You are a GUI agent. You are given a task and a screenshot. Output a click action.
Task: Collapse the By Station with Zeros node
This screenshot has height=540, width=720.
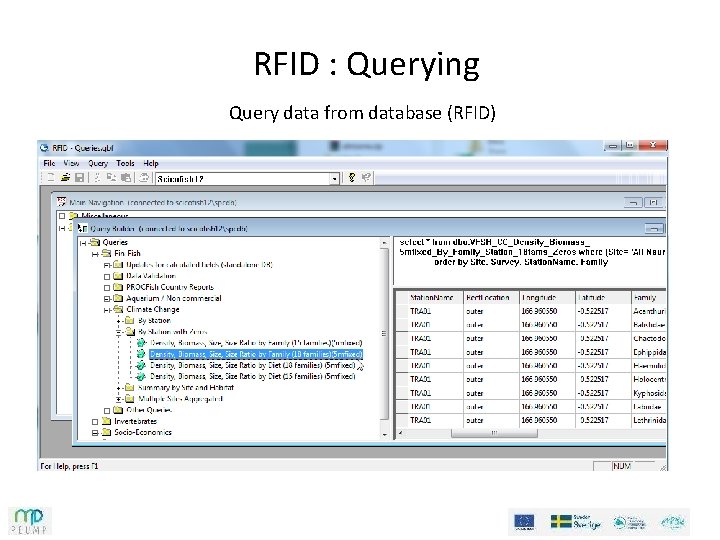tap(119, 332)
